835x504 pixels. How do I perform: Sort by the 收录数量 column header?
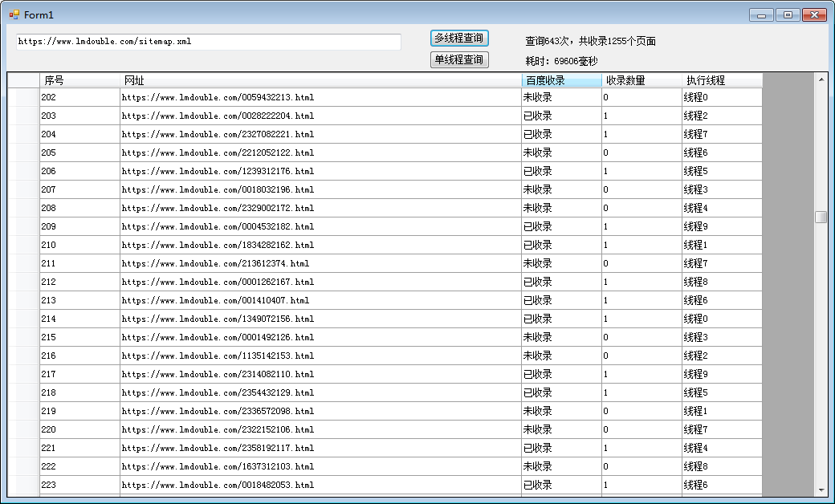[642, 80]
